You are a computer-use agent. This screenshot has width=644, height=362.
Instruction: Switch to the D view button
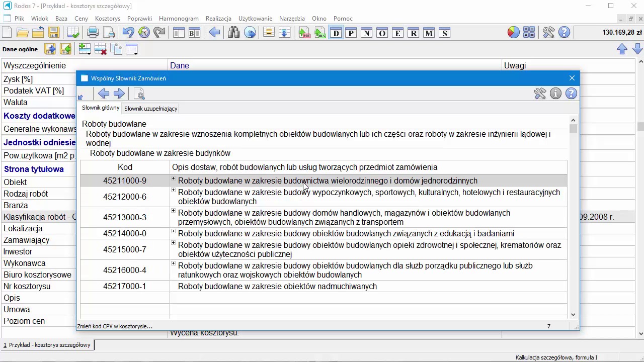click(x=336, y=33)
